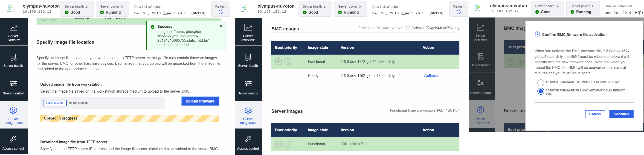Open more options ellipsis beside Activate
This screenshot has height=155, width=644.
pyautogui.click(x=446, y=76)
